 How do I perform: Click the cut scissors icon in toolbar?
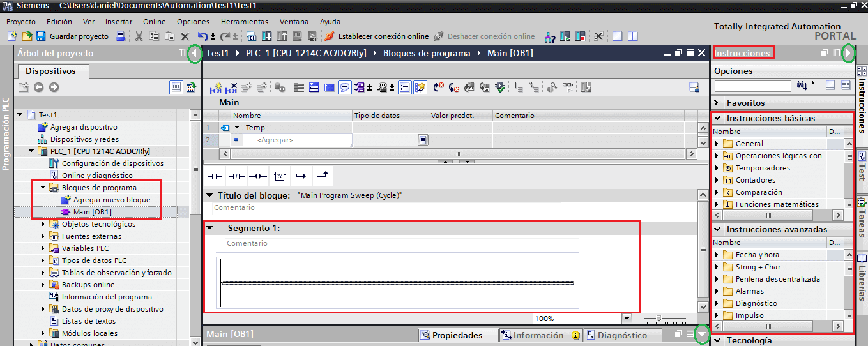(x=139, y=36)
